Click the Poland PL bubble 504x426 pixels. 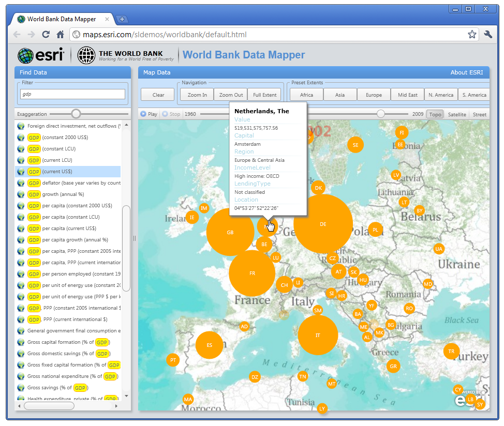375,230
